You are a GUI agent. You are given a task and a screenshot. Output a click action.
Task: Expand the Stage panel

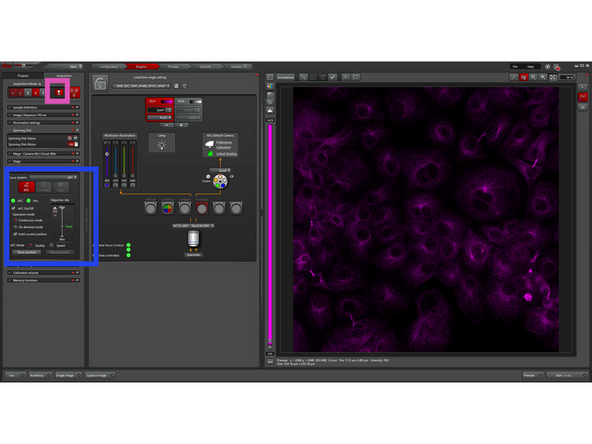pyautogui.click(x=43, y=161)
